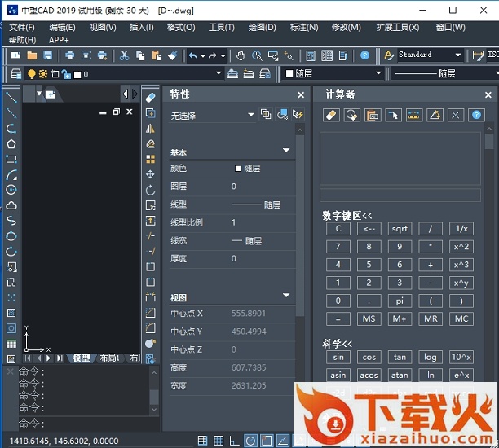Click the MS memory store button
The image size is (499, 448).
[x=369, y=319]
